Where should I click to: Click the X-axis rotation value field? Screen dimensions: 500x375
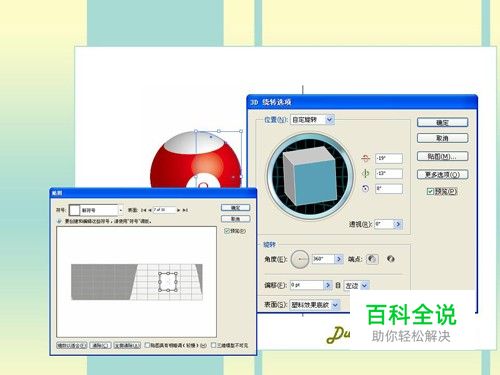click(389, 158)
